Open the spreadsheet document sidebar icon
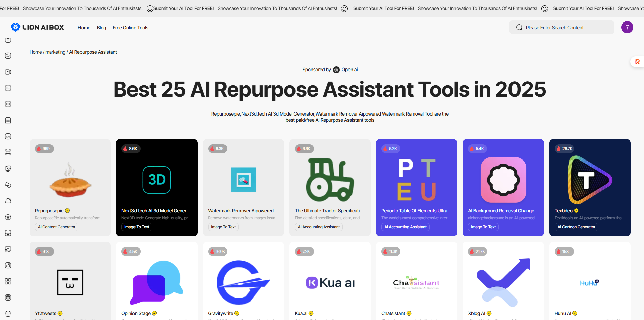 (x=8, y=120)
